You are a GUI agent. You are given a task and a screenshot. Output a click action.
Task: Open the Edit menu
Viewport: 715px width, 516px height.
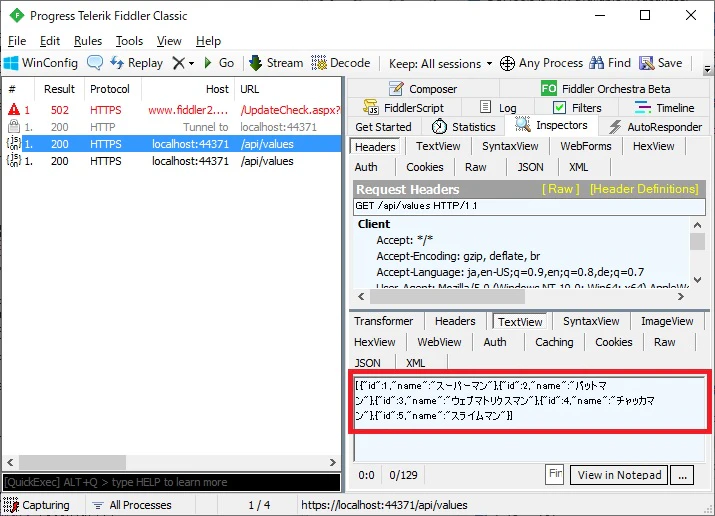click(50, 41)
